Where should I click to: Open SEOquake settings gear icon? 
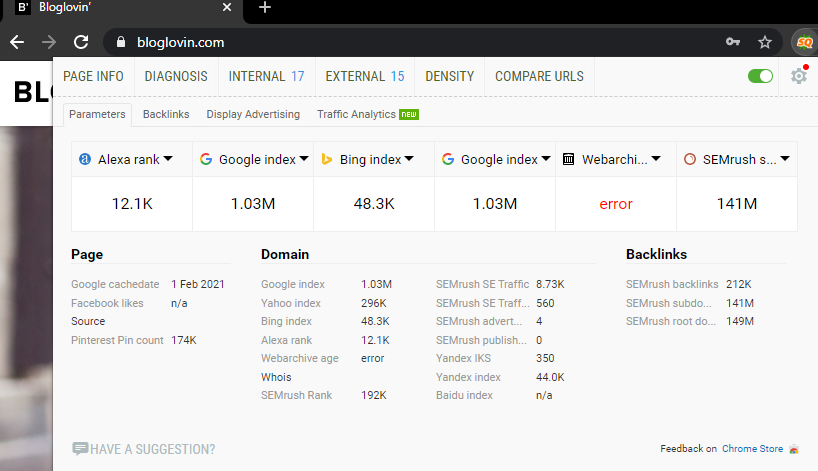(798, 76)
